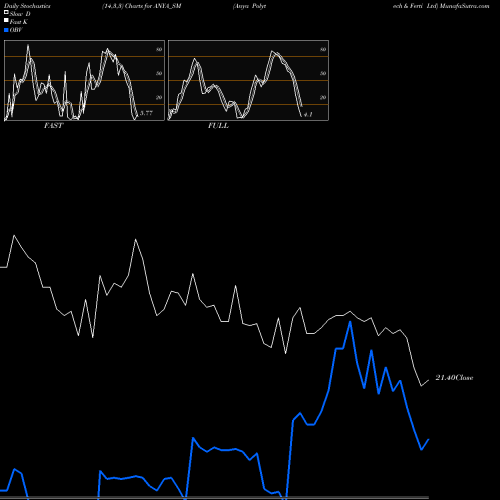The width and height of the screenshot is (500, 500).
Task: Click the 4.1 value in FULL chart
Action: pyautogui.click(x=308, y=114)
